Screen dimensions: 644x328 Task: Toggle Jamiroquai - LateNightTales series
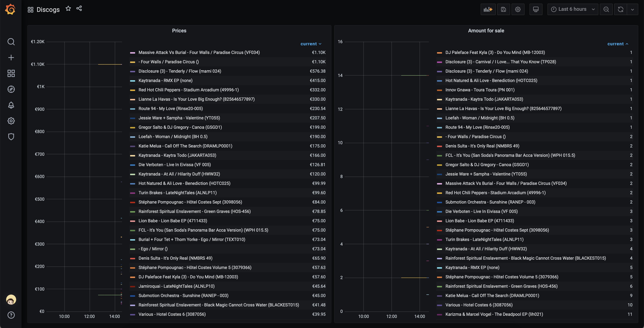[176, 286]
